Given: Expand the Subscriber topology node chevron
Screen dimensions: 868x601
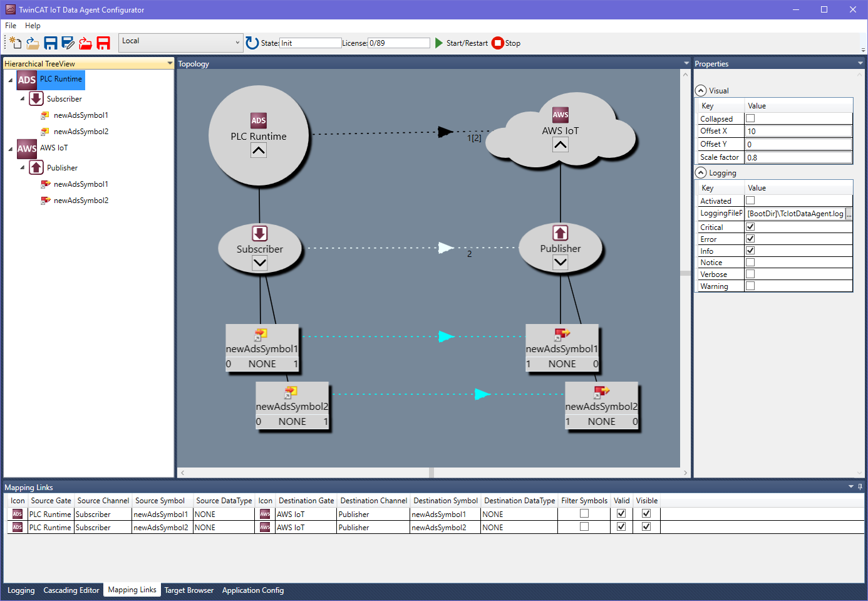Looking at the screenshot, I should click(260, 263).
